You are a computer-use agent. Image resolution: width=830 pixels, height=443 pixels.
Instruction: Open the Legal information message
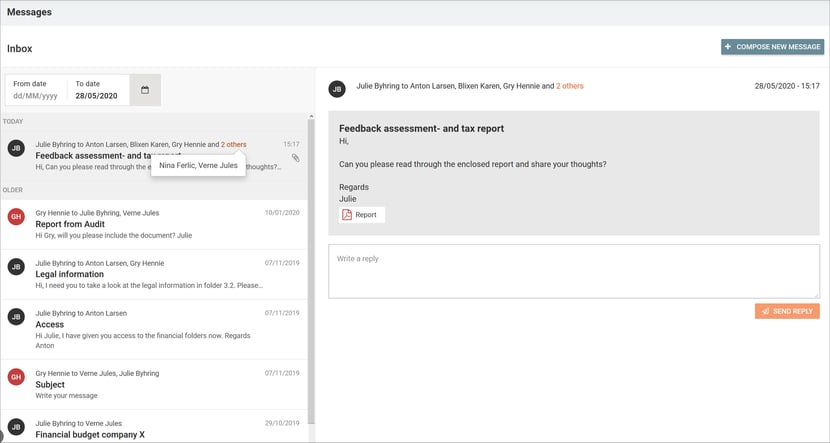[154, 275]
